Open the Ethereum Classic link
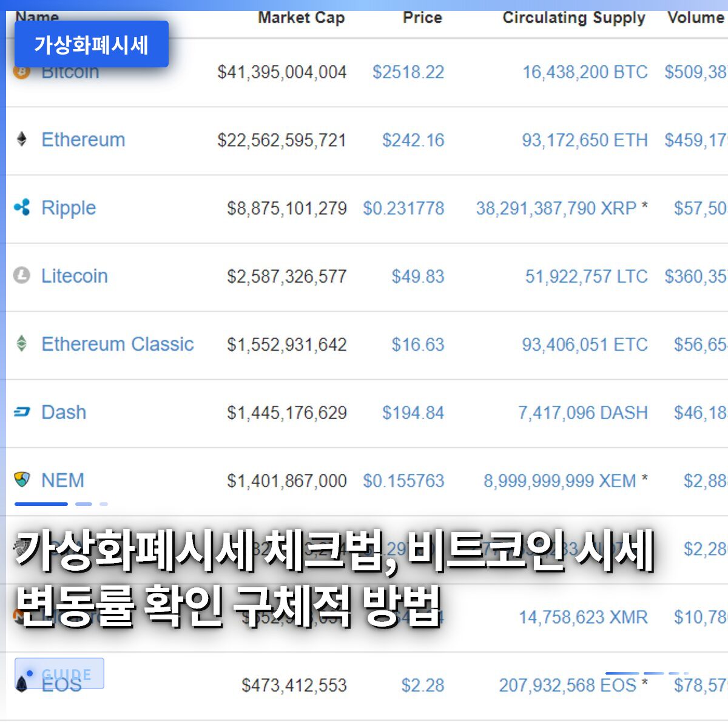728x728 pixels. [x=118, y=344]
